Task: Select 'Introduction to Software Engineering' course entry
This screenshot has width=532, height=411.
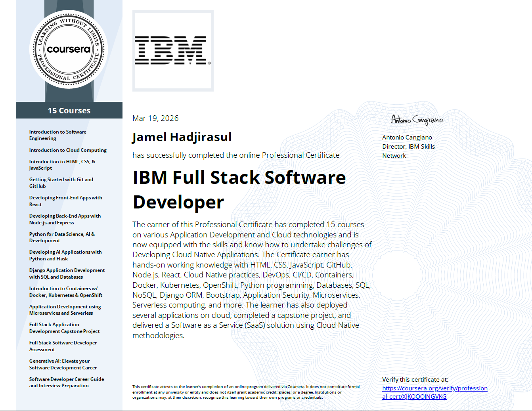Action: [x=57, y=135]
